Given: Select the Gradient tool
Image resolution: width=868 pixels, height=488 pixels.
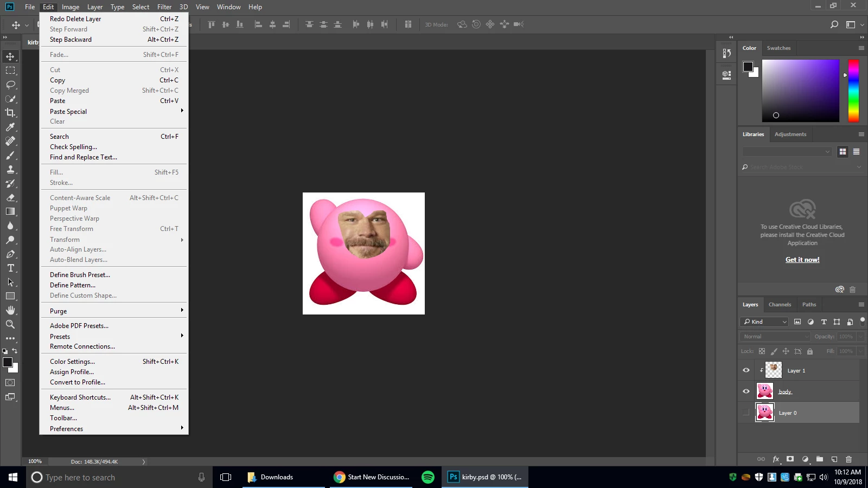Looking at the screenshot, I should (10, 211).
